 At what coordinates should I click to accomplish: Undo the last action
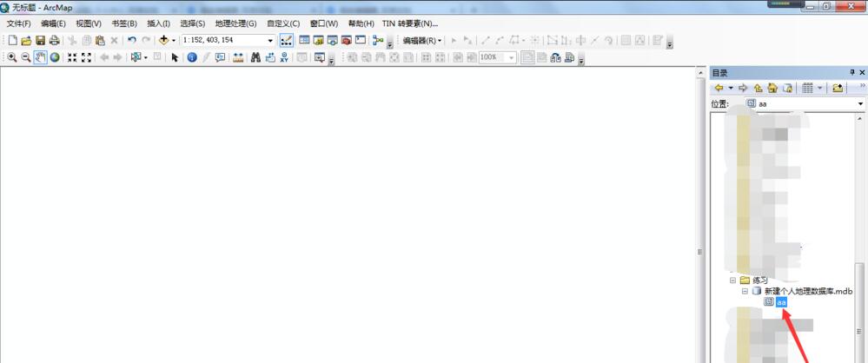pos(132,41)
